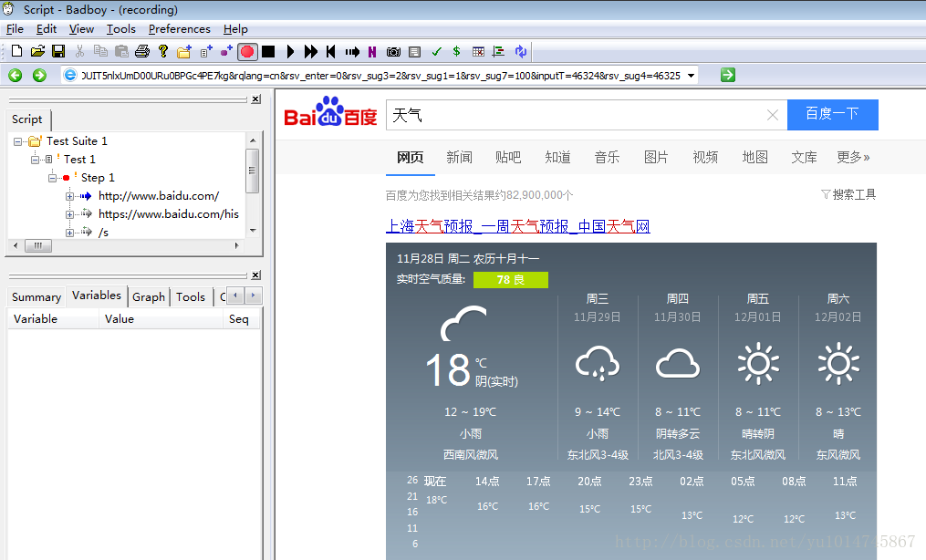Clear the search box with X

(x=773, y=115)
